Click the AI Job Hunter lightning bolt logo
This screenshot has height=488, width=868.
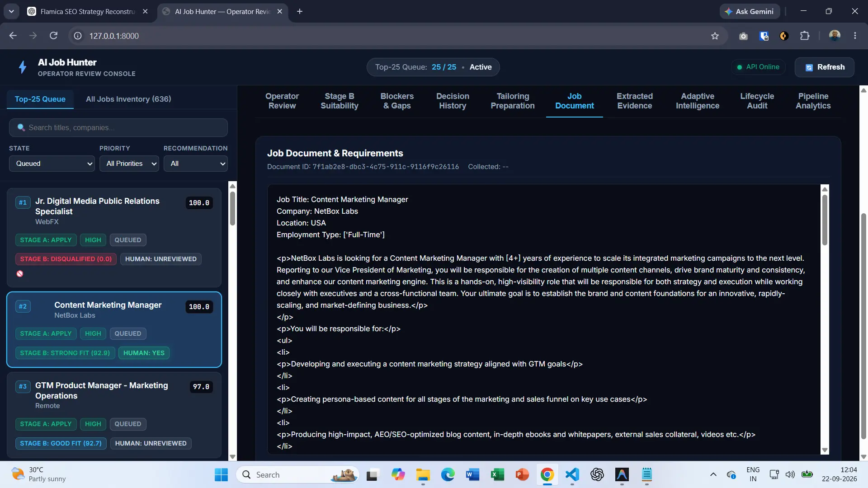(x=23, y=67)
